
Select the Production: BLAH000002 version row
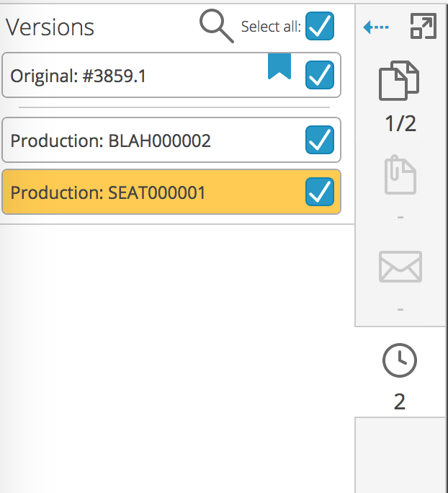coord(171,140)
